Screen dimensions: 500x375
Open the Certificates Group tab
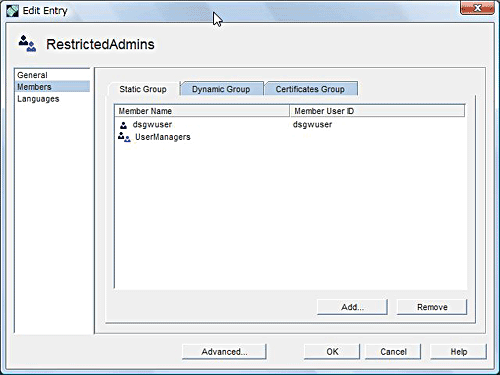click(310, 89)
